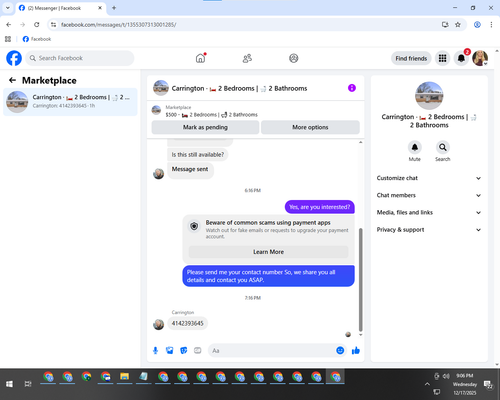The width and height of the screenshot is (500, 400).
Task: Click the volume icon in system tray
Action: (446, 376)
